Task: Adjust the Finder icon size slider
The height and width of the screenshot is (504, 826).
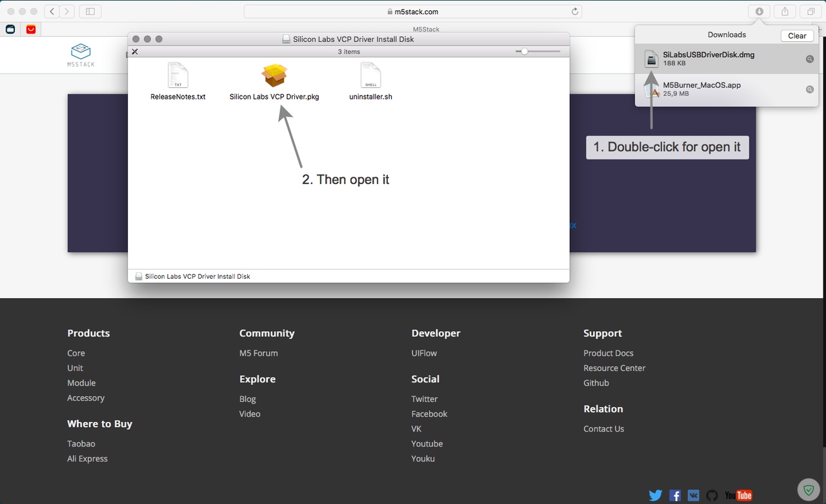Action: coord(525,52)
